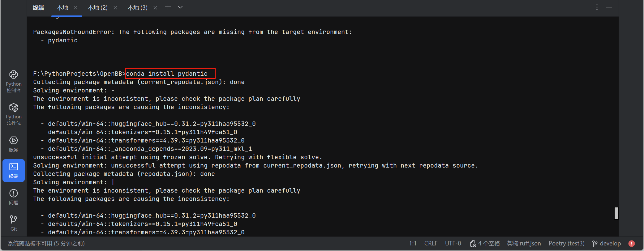Viewport: 644px width, 251px height.
Task: Open the Git tool window
Action: point(13,223)
